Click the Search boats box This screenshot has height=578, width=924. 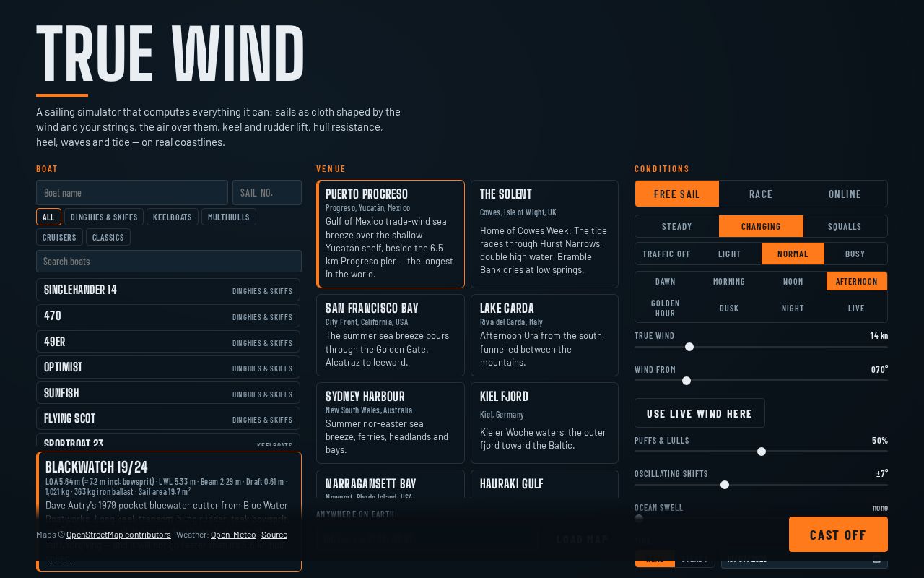coord(169,262)
